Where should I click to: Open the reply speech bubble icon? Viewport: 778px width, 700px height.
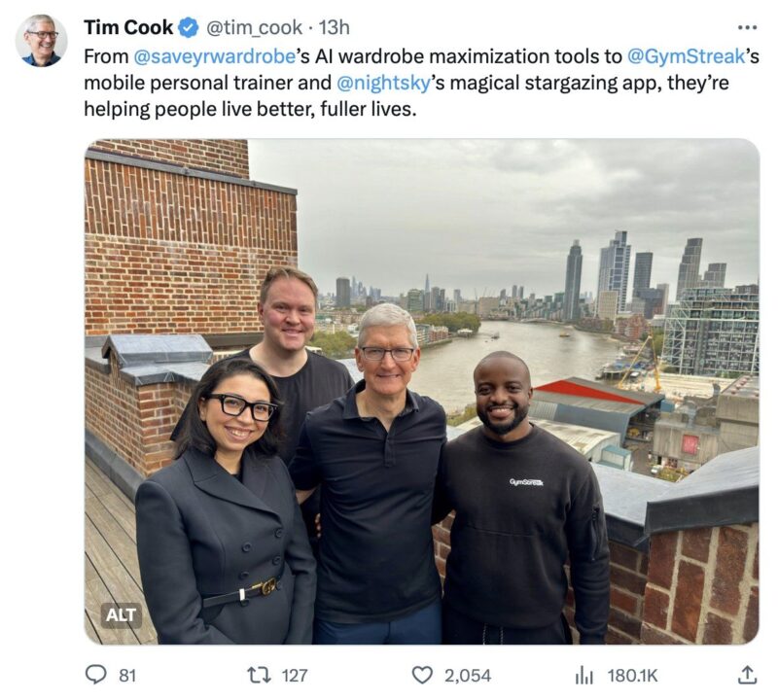click(95, 675)
